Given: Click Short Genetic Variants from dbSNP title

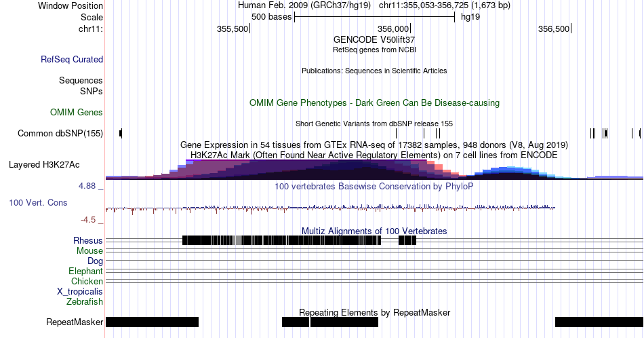Looking at the screenshot, I should coord(374,124).
